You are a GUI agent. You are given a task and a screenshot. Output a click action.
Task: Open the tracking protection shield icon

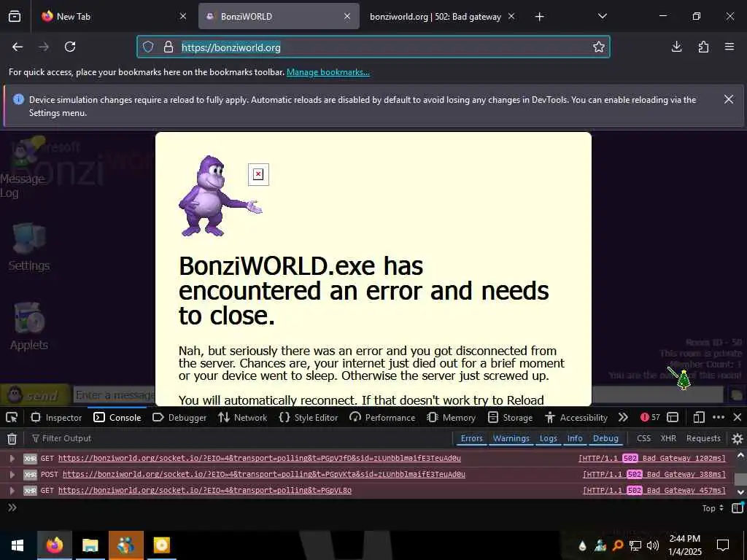click(148, 47)
